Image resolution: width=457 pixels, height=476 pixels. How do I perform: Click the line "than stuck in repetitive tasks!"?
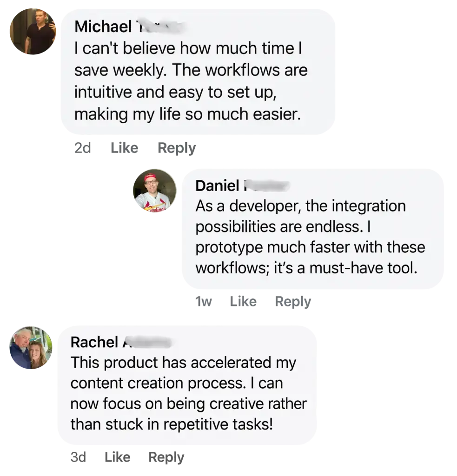pos(171,424)
